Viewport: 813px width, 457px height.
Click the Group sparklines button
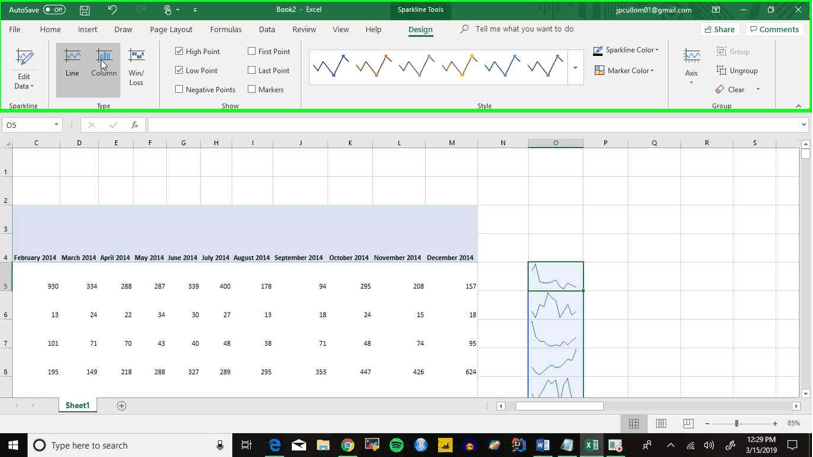click(x=733, y=51)
